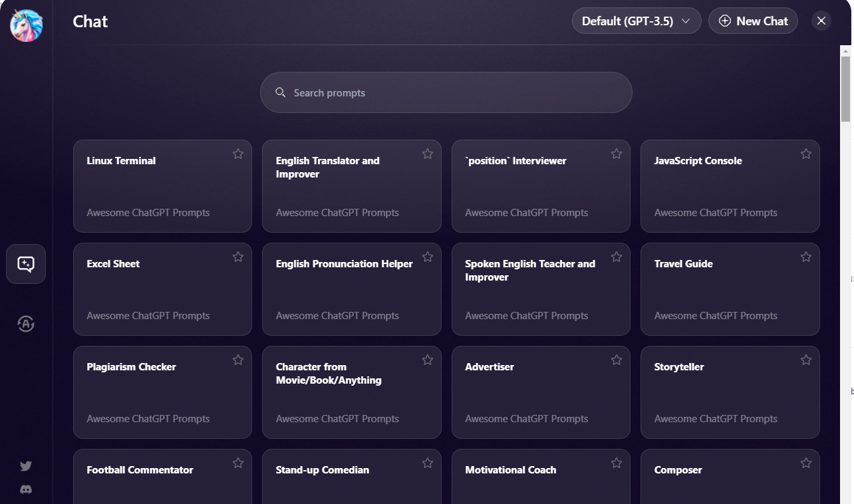Viewport: 854px width, 504px height.
Task: Select English Pronunciation Helper prompt
Action: click(x=351, y=289)
